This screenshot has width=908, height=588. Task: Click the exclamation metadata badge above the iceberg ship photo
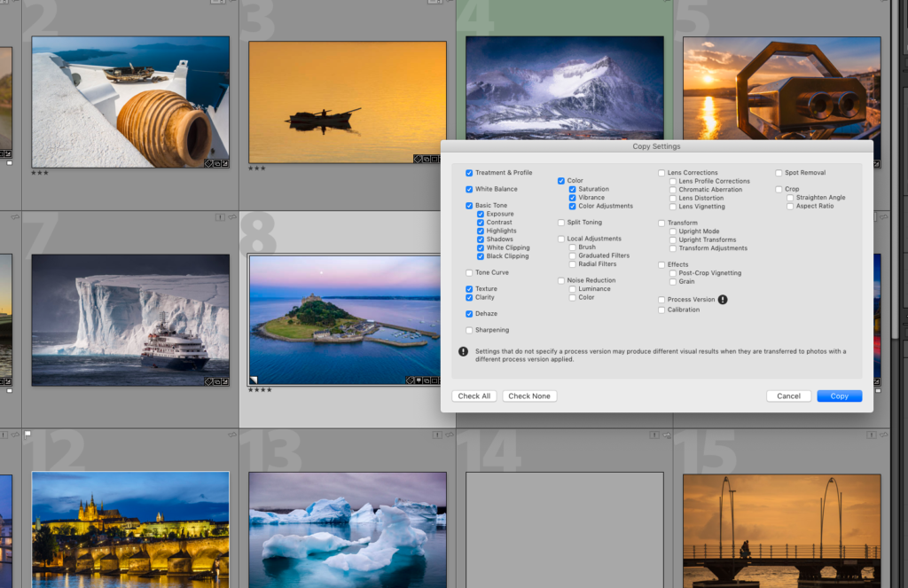point(220,216)
